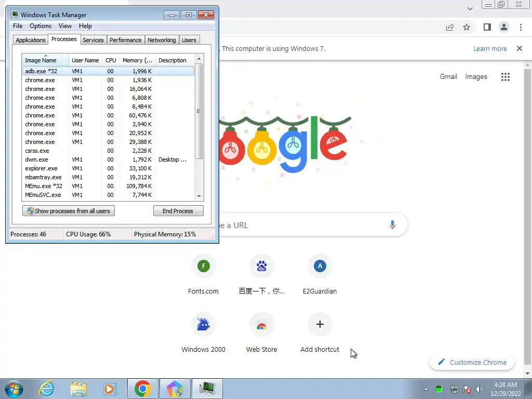Switch to the Applications tab

click(x=31, y=40)
